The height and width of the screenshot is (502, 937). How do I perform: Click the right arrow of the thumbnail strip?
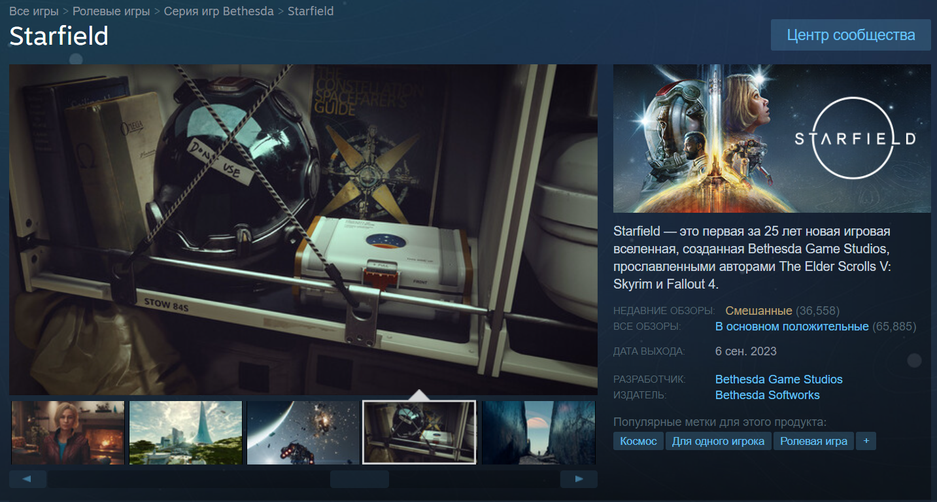578,479
